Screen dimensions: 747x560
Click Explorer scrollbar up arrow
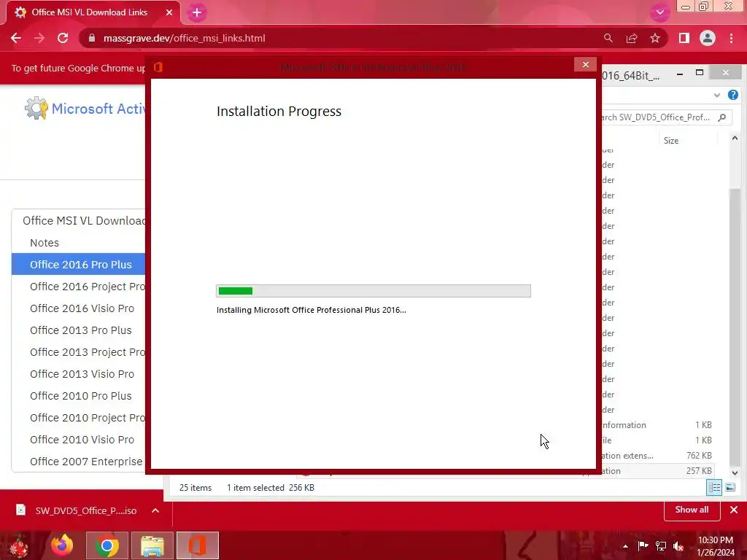[x=735, y=138]
